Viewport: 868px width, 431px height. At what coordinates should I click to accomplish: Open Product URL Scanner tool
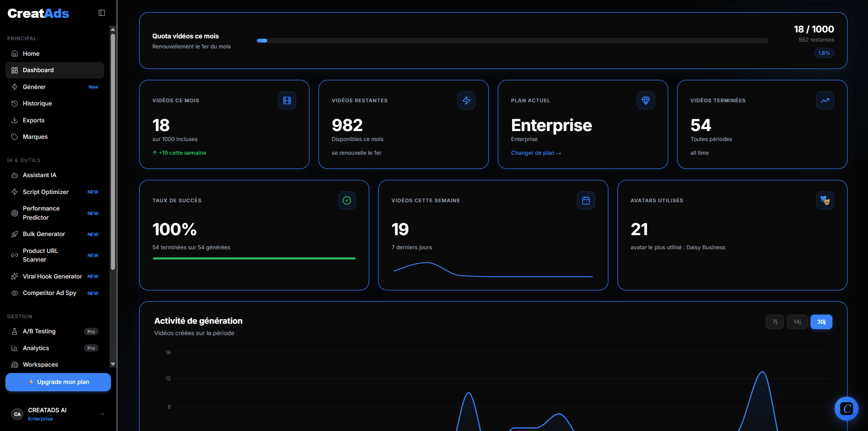click(x=55, y=255)
